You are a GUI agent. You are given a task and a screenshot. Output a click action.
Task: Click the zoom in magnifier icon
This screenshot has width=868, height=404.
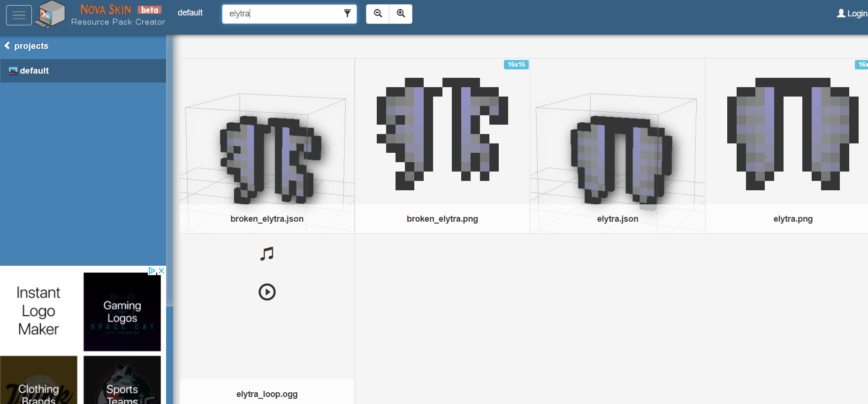tap(401, 14)
